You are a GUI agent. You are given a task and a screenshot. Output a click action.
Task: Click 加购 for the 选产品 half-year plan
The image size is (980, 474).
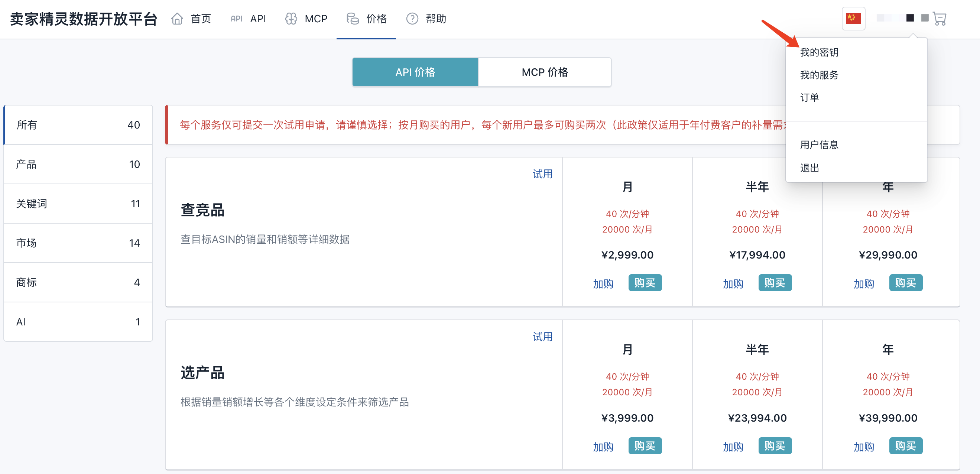[733, 447]
